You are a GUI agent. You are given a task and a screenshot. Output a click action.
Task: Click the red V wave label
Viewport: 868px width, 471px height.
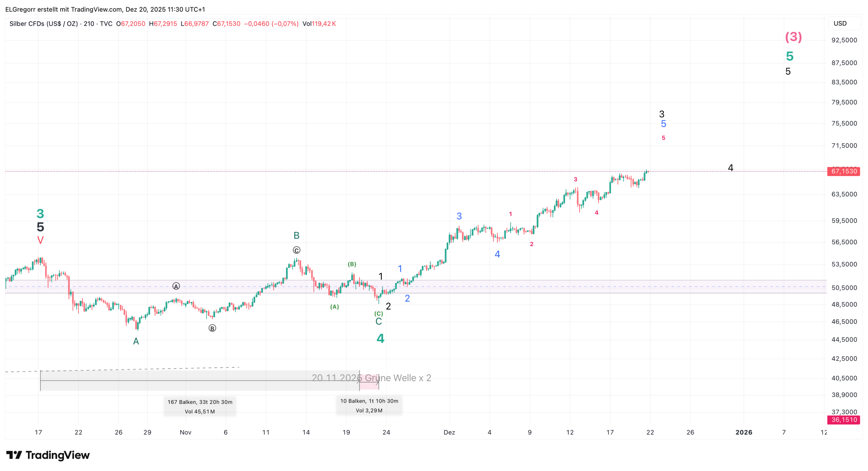(x=40, y=240)
